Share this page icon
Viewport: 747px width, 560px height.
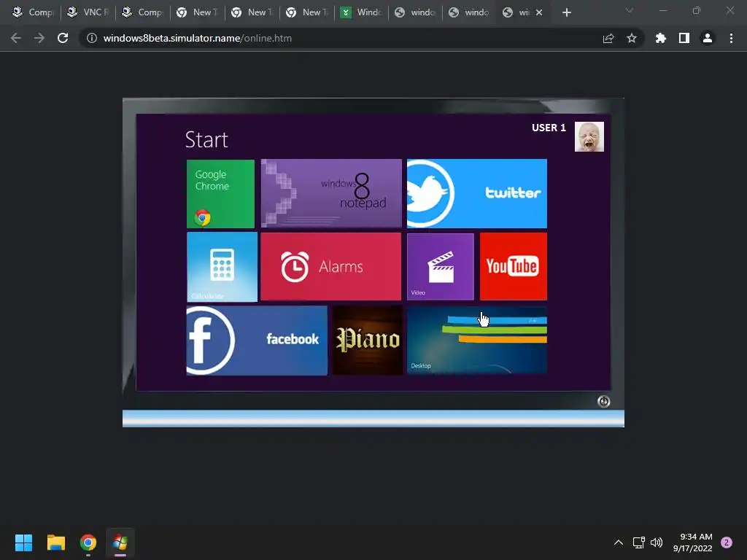608,38
